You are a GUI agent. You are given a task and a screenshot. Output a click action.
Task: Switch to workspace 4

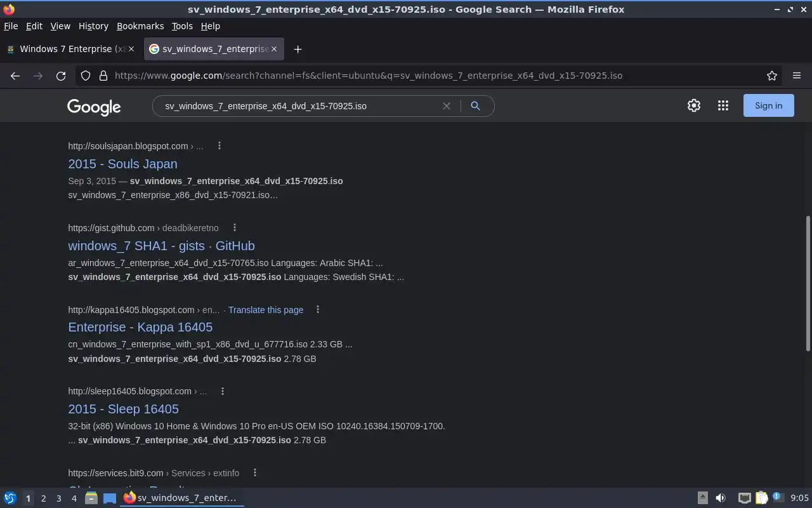(x=74, y=498)
